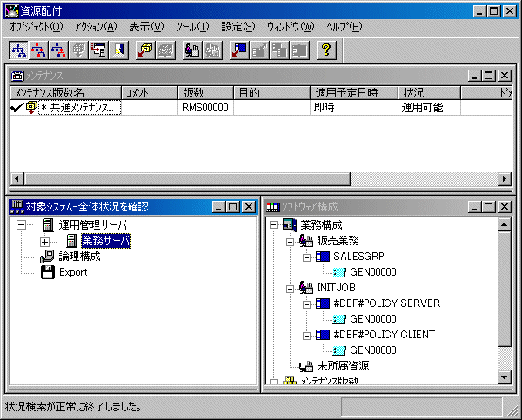Screen dimensions: 522x420
Task: Click the INITJOB job icon
Action: click(306, 288)
